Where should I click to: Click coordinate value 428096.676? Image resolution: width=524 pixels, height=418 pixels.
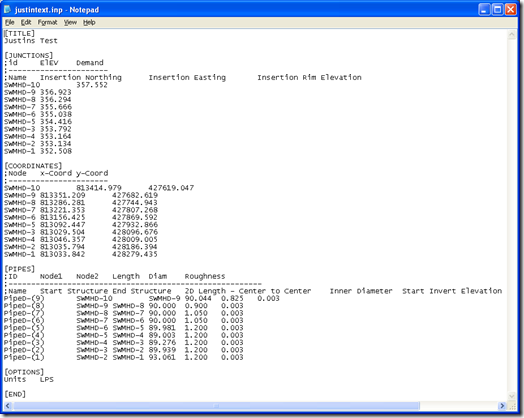[135, 232]
